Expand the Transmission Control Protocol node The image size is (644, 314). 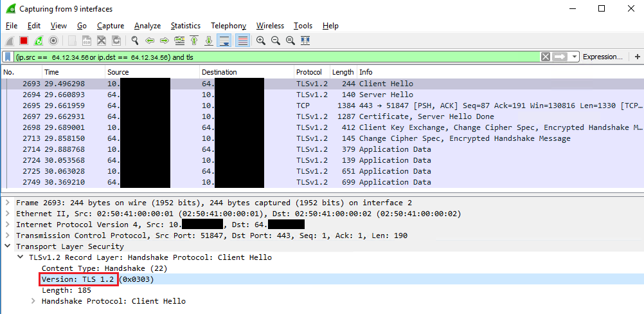tap(7, 235)
